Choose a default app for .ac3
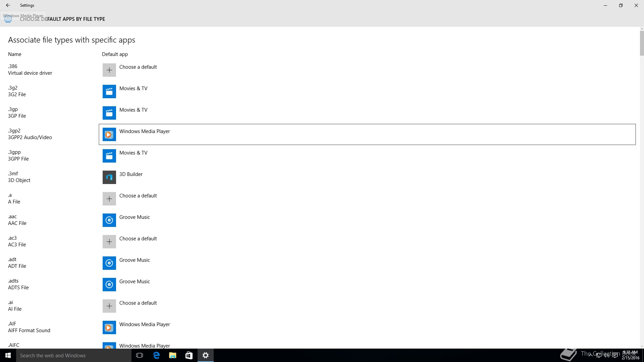644x362 pixels. click(x=367, y=242)
